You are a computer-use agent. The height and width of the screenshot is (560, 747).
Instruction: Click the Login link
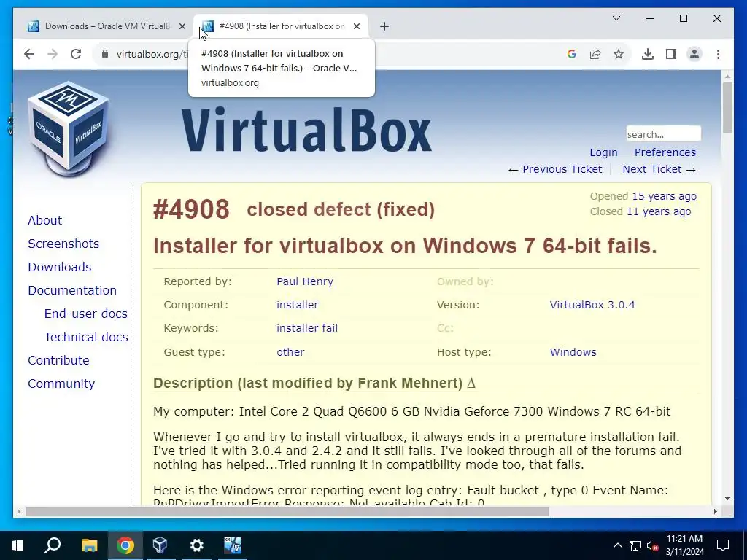[x=603, y=152]
